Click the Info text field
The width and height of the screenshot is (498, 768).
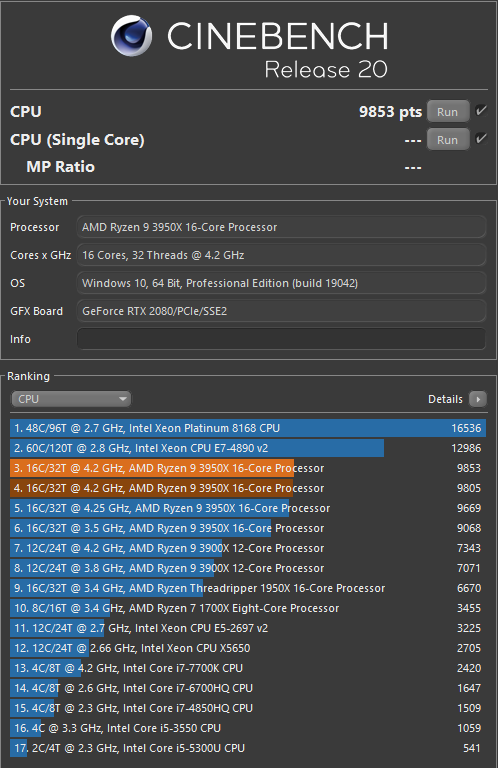point(281,339)
